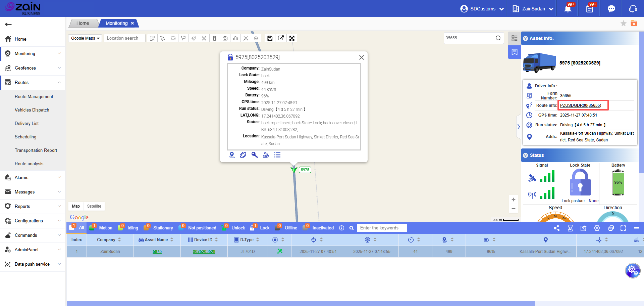Viewport: 644px width, 306px height.
Task: Click the headset support icon in the header
Action: (633, 9)
